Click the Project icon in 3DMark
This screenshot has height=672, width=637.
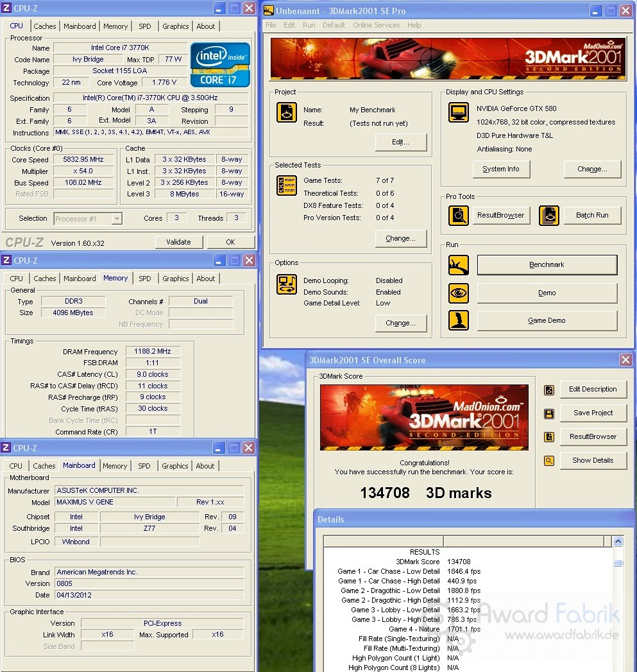[x=287, y=113]
